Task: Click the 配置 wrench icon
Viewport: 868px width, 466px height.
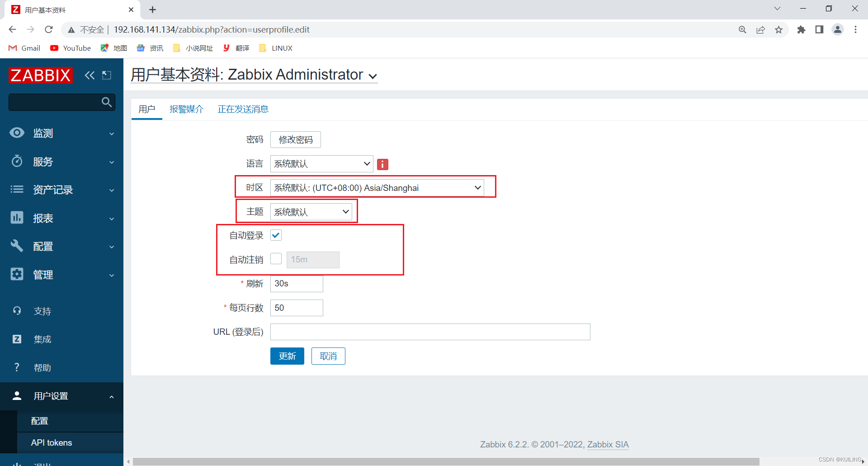Action: point(17,246)
